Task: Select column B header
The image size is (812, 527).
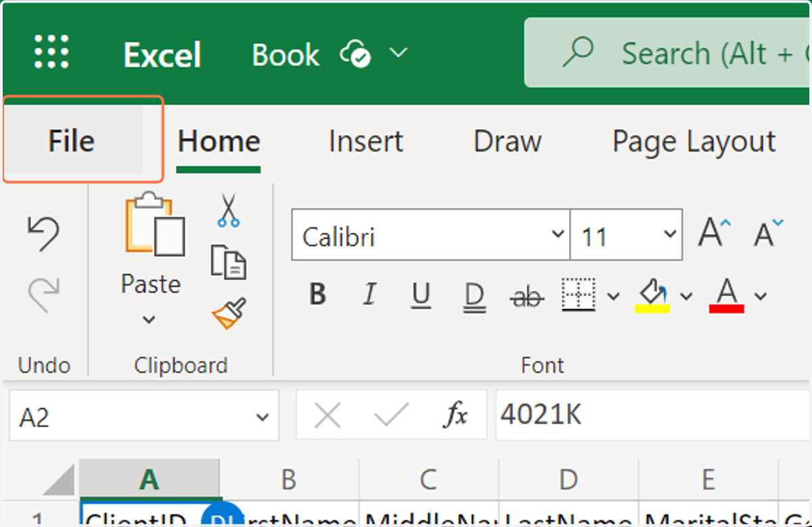Action: point(289,480)
